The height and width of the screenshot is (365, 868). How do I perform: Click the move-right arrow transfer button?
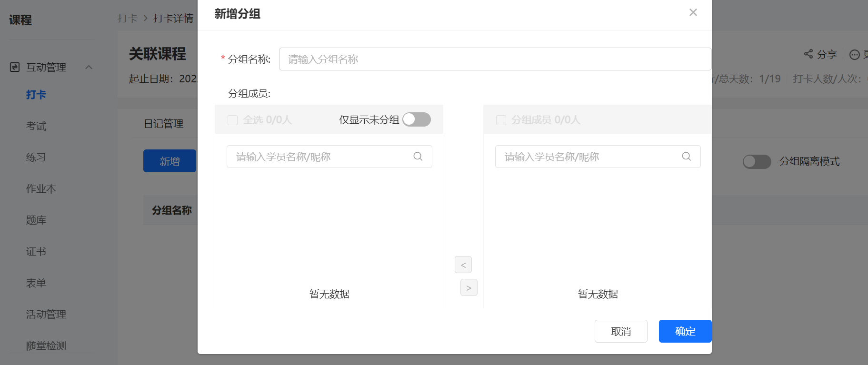point(469,287)
